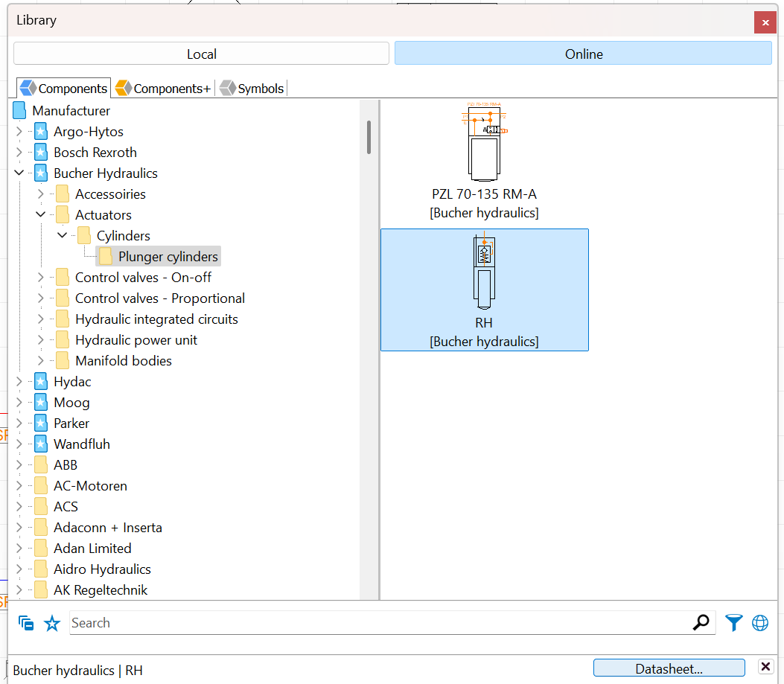The height and width of the screenshot is (684, 784).
Task: Collapse the Cylinders folder
Action: 63,235
